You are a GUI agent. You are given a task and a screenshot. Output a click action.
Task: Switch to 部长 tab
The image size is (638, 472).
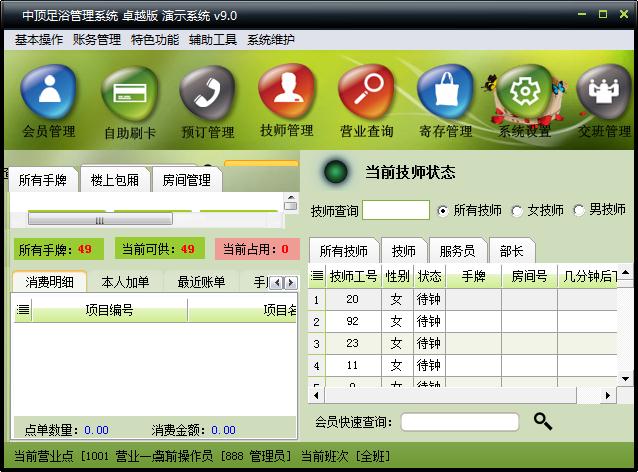(x=511, y=251)
